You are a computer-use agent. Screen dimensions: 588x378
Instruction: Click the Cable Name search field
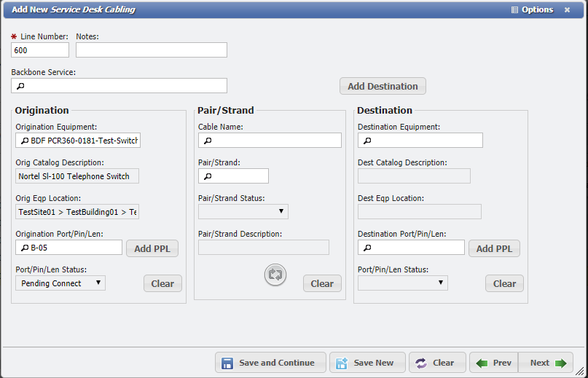click(270, 141)
